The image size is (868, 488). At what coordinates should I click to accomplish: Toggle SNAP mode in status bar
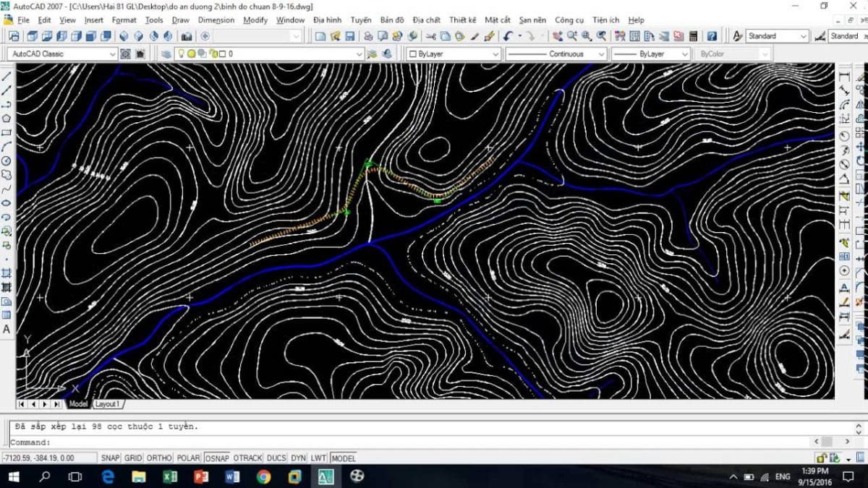[110, 458]
